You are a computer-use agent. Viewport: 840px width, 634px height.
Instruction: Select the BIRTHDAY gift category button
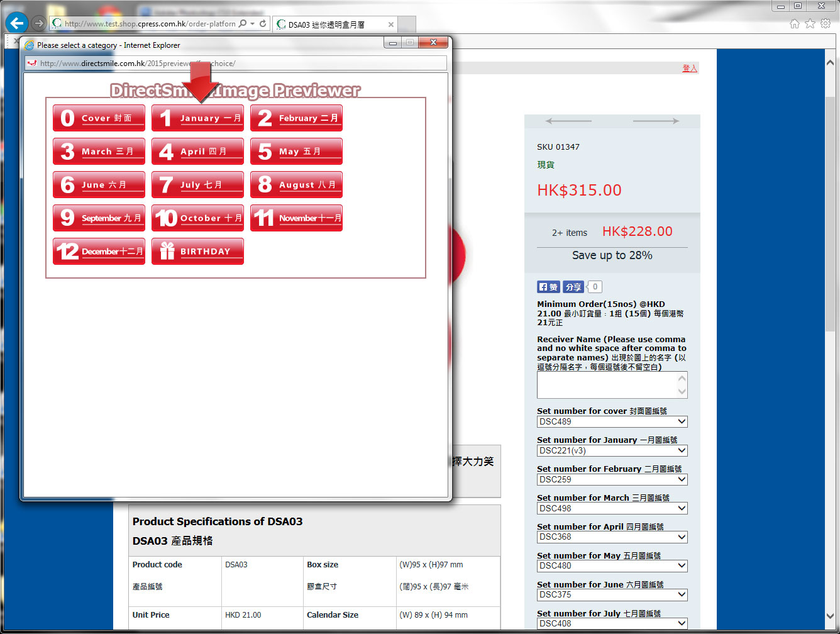[197, 251]
